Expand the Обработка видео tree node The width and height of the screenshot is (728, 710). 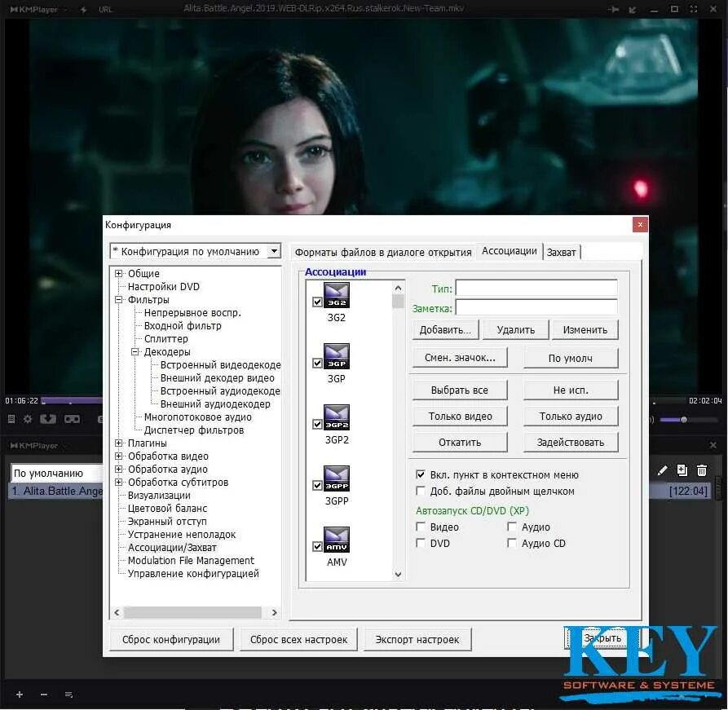[x=119, y=456]
